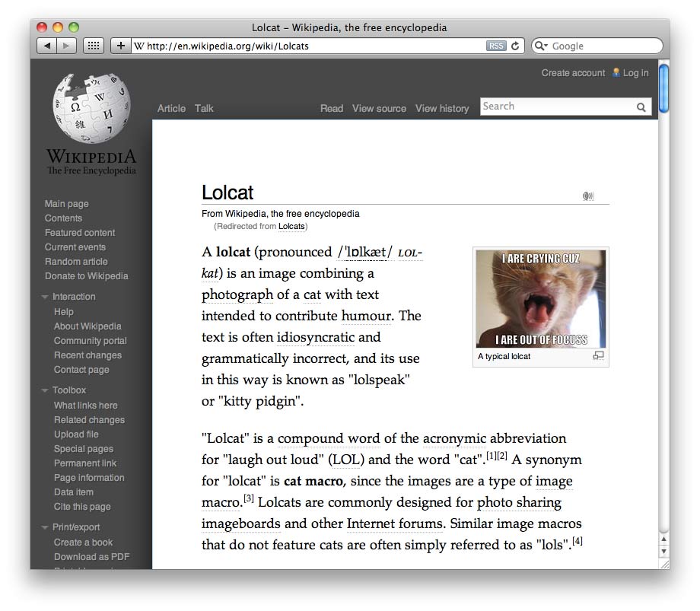Play the audio pronunciation icon beside Lolcat title
This screenshot has height=611, width=700.
click(x=588, y=196)
